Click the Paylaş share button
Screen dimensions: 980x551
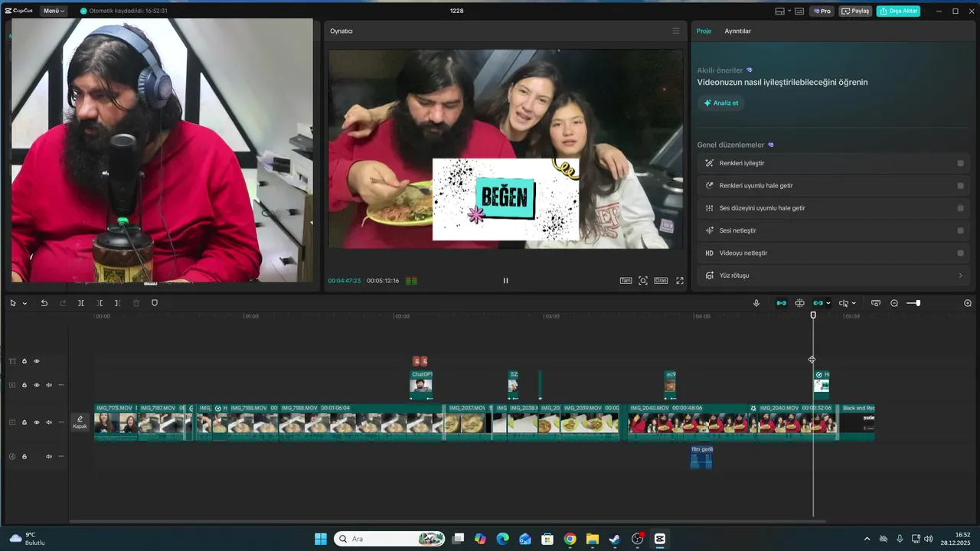[855, 11]
